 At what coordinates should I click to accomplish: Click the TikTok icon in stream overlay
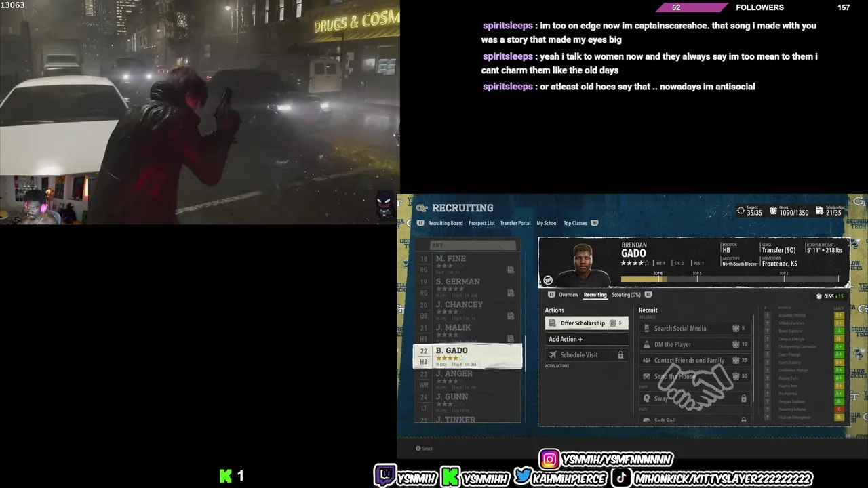pyautogui.click(x=621, y=477)
